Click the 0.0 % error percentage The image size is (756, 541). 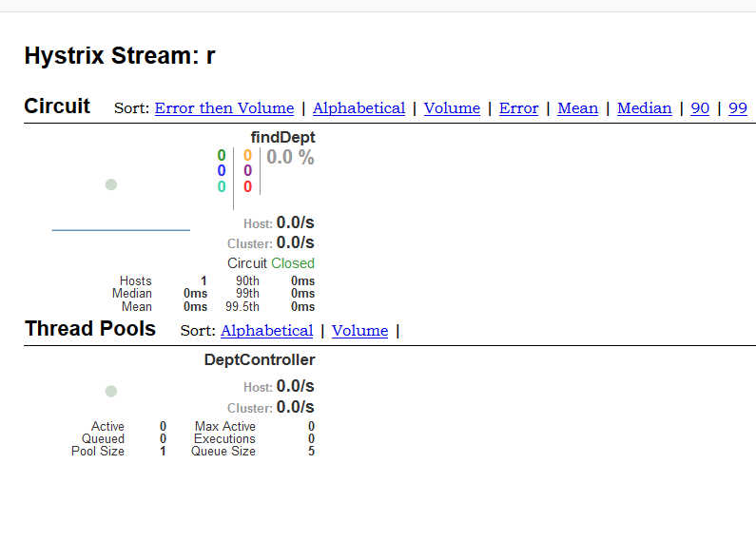290,157
